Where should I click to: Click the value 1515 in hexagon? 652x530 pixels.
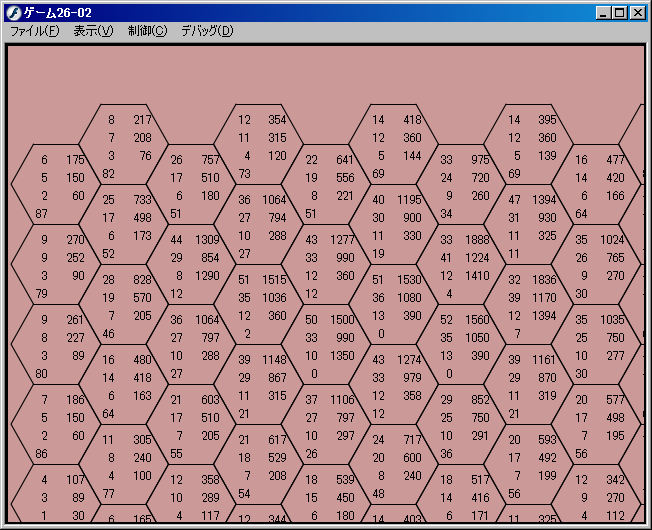274,280
